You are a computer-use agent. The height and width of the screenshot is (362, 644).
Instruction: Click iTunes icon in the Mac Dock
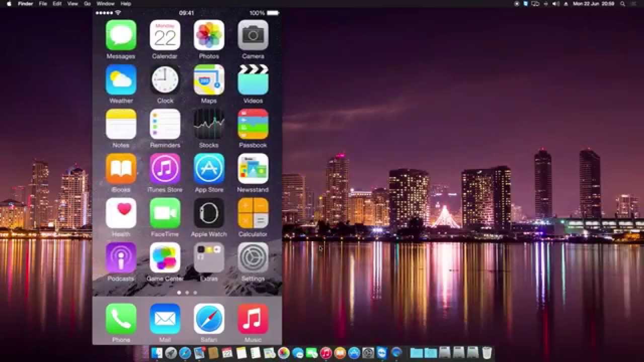(326, 353)
